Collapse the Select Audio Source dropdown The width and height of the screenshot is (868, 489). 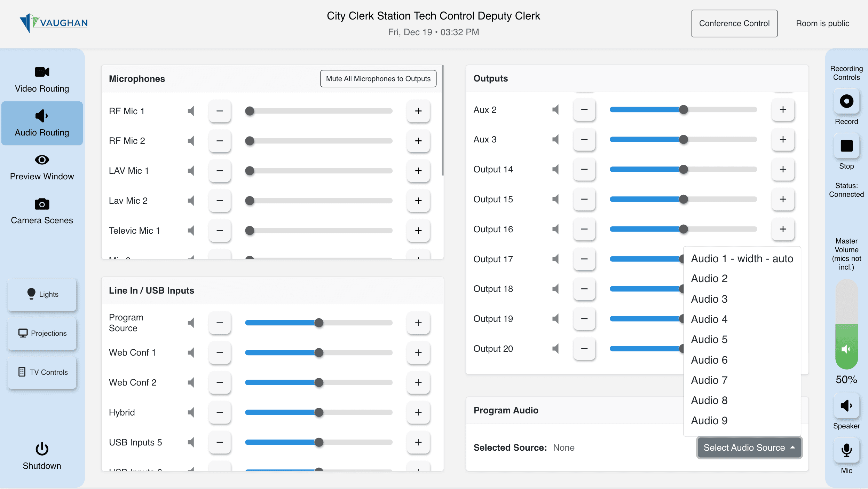[x=749, y=448]
